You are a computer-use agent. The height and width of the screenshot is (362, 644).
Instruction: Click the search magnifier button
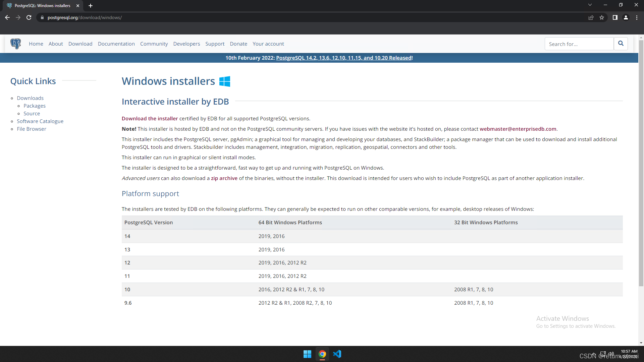(621, 44)
